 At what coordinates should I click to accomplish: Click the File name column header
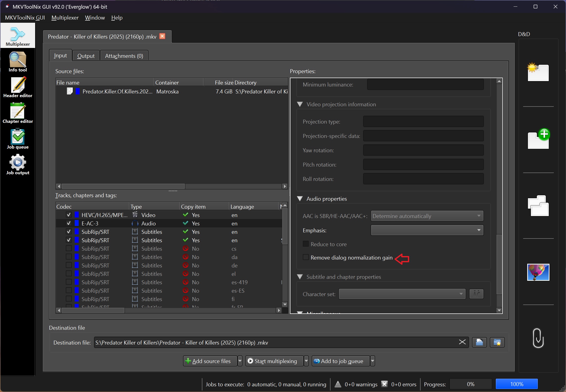coord(105,82)
